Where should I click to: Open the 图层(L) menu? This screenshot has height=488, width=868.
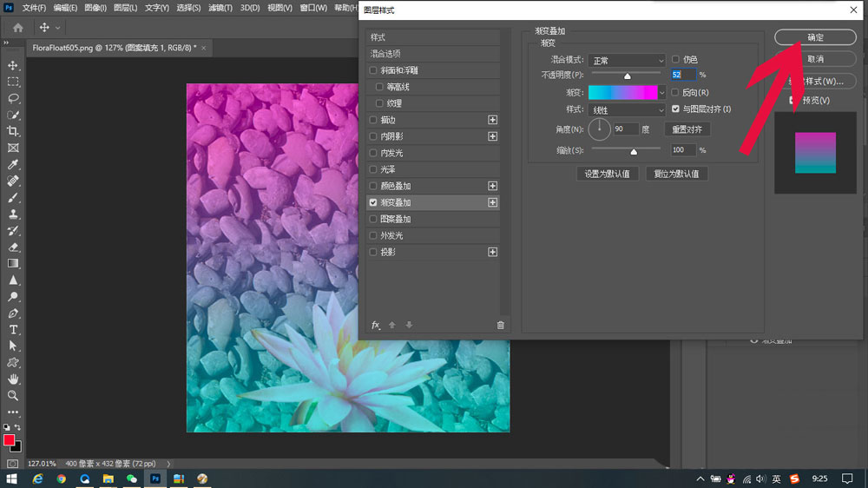[x=125, y=8]
